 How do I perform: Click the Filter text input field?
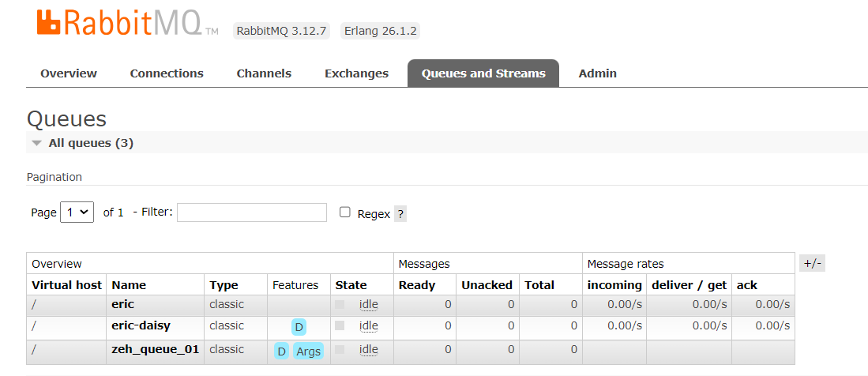pyautogui.click(x=251, y=212)
